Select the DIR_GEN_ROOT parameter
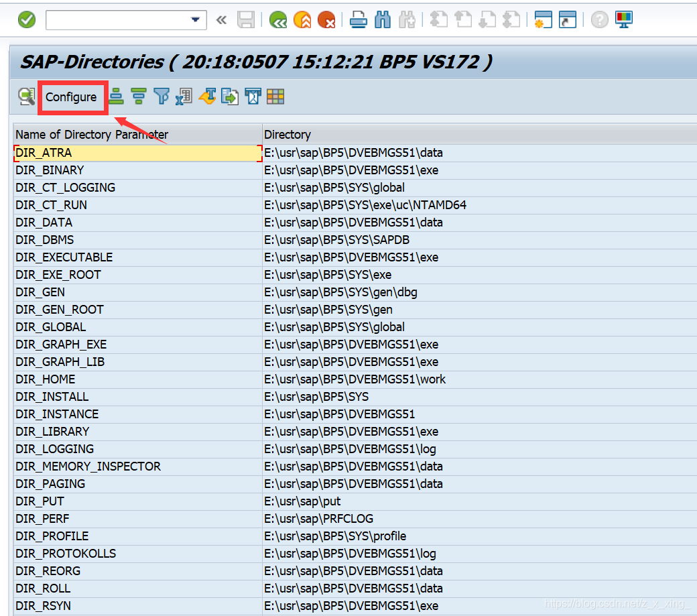The width and height of the screenshot is (697, 616). (x=138, y=309)
